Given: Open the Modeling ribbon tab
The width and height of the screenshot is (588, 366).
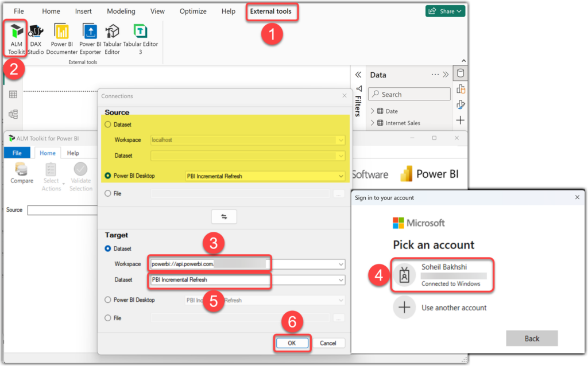Looking at the screenshot, I should (x=121, y=11).
